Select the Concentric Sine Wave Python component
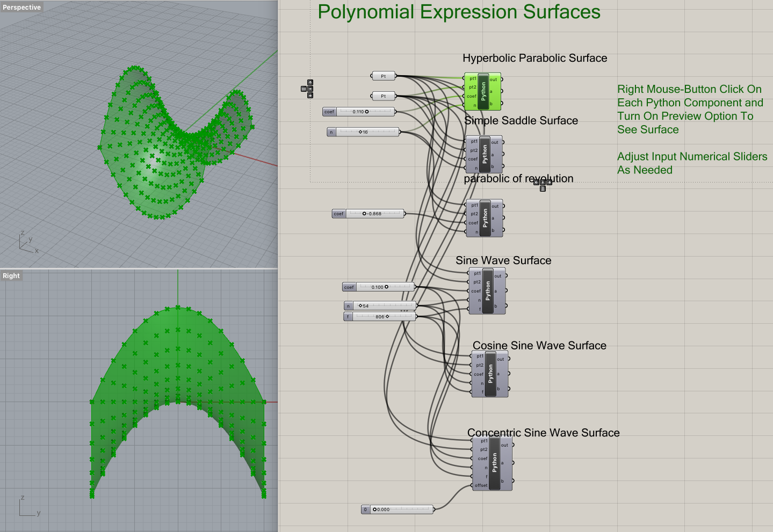The height and width of the screenshot is (532, 773). point(494,463)
